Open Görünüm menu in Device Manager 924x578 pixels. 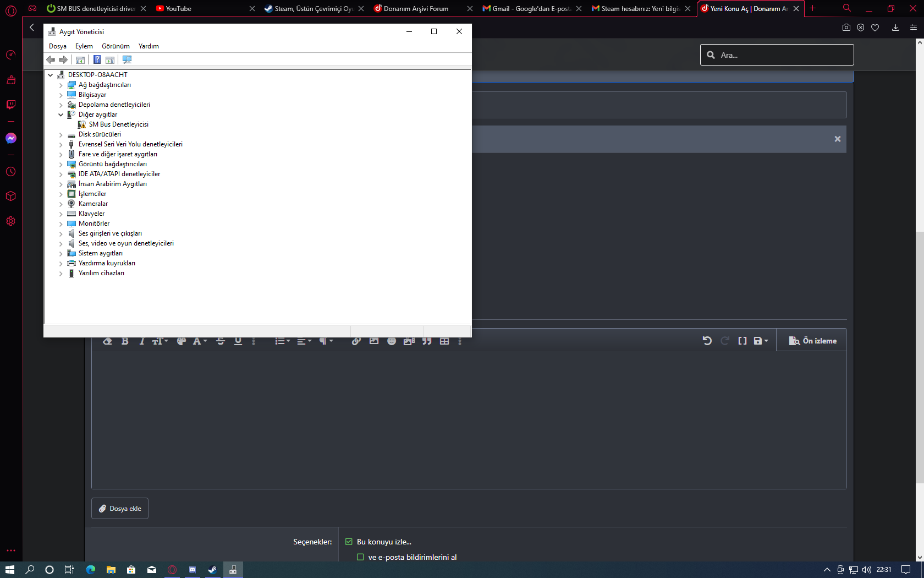[x=116, y=46]
